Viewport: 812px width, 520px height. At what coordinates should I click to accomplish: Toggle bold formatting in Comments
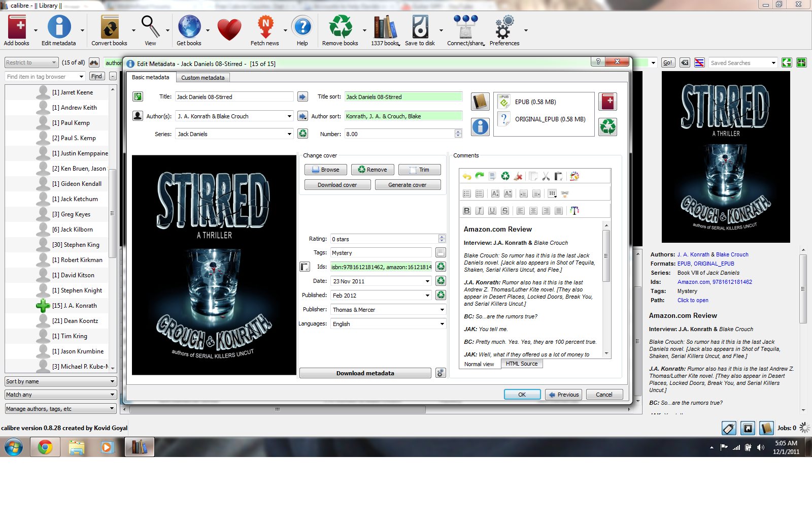coord(467,211)
